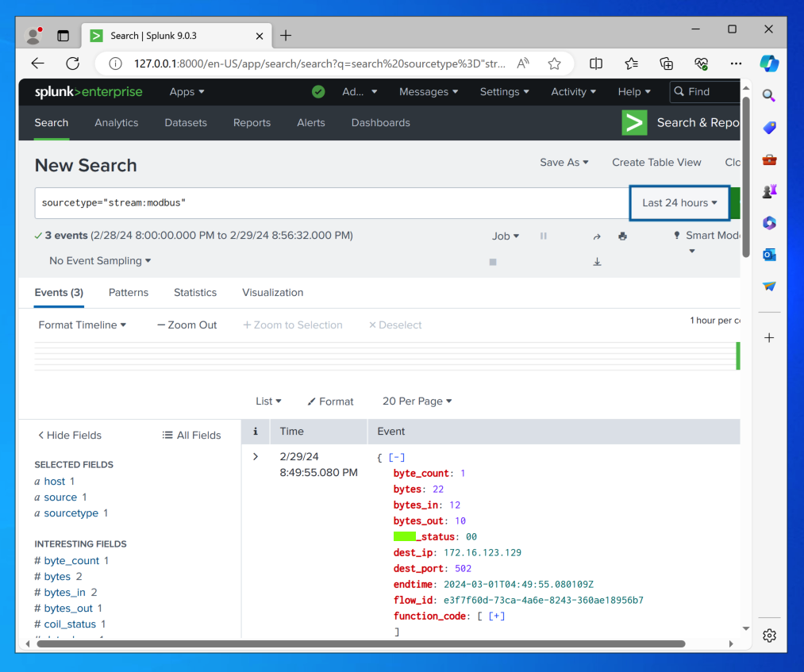Open the bytes_in interesting field link

[x=65, y=593]
